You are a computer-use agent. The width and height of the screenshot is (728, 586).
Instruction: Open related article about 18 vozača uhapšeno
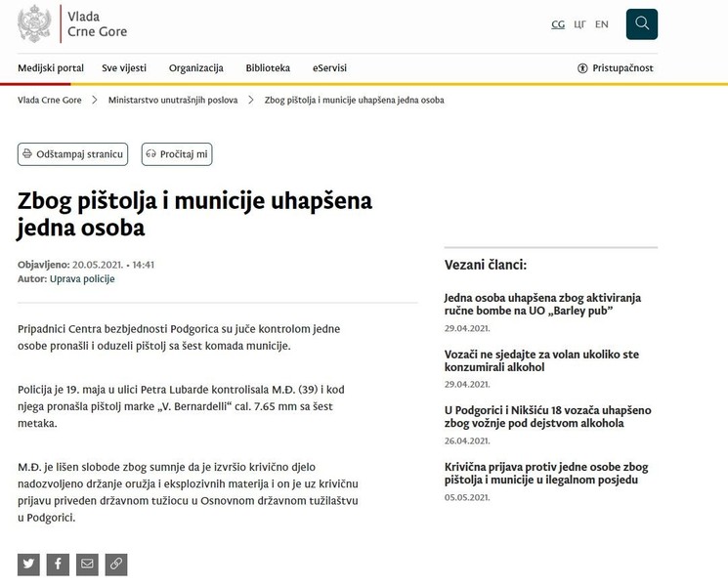[x=548, y=417]
